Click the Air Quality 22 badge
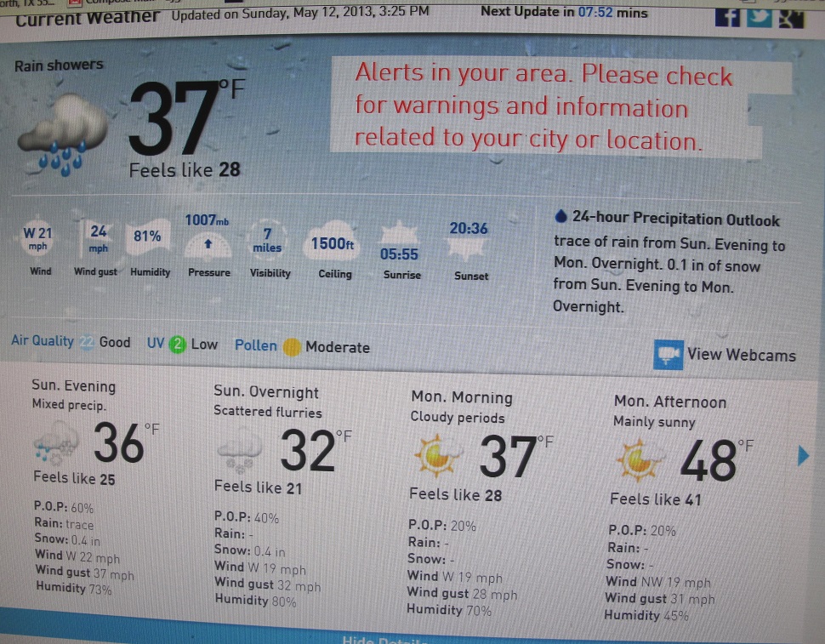Viewport: 825px width, 644px height. coord(86,343)
